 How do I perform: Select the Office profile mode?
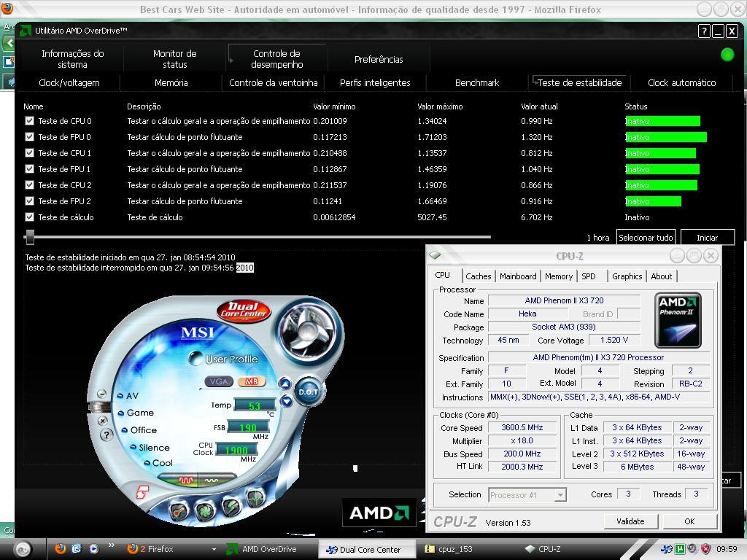pos(139,430)
